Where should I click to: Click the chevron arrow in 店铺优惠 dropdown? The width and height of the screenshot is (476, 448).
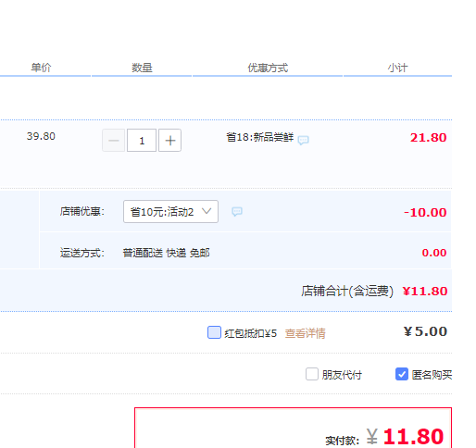(x=207, y=211)
